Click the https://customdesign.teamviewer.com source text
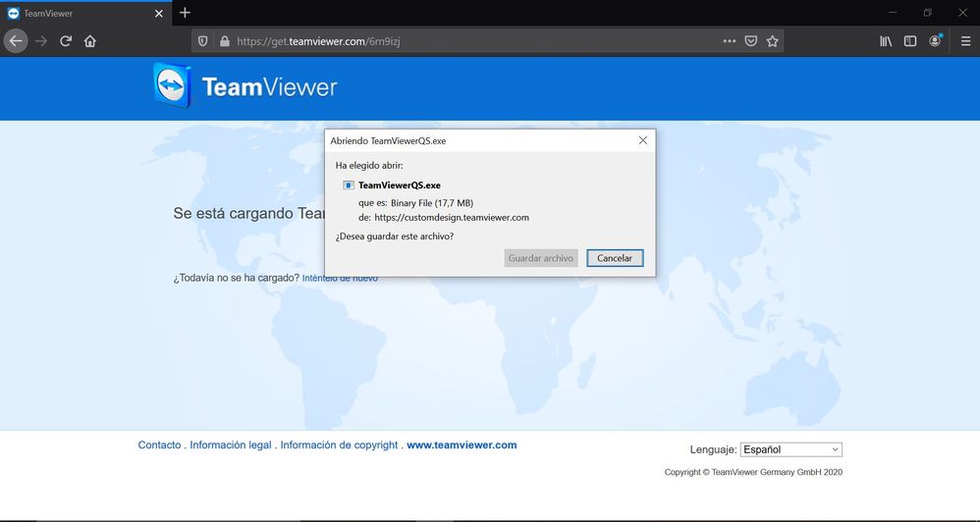Screen dimensions: 980x522 (452, 218)
